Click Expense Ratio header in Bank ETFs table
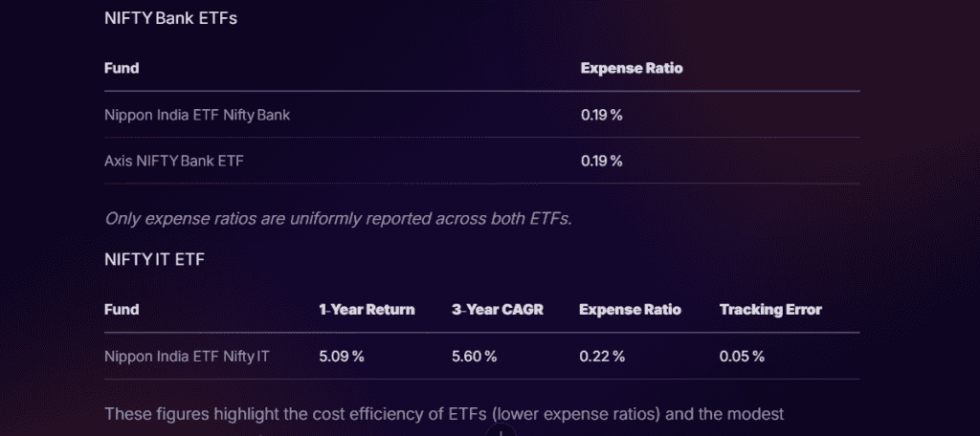This screenshot has height=436, width=980. pyautogui.click(x=632, y=68)
